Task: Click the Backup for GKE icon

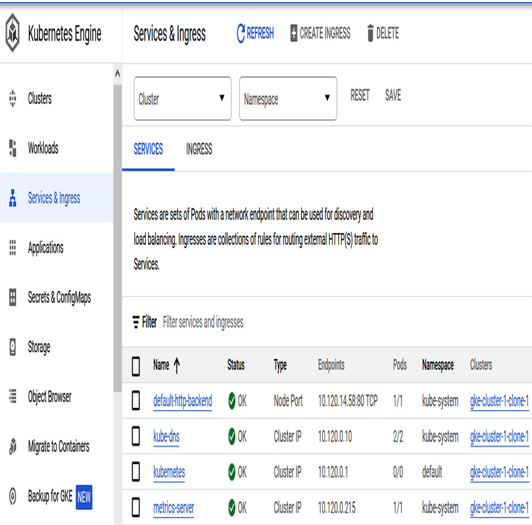Action: [x=13, y=496]
